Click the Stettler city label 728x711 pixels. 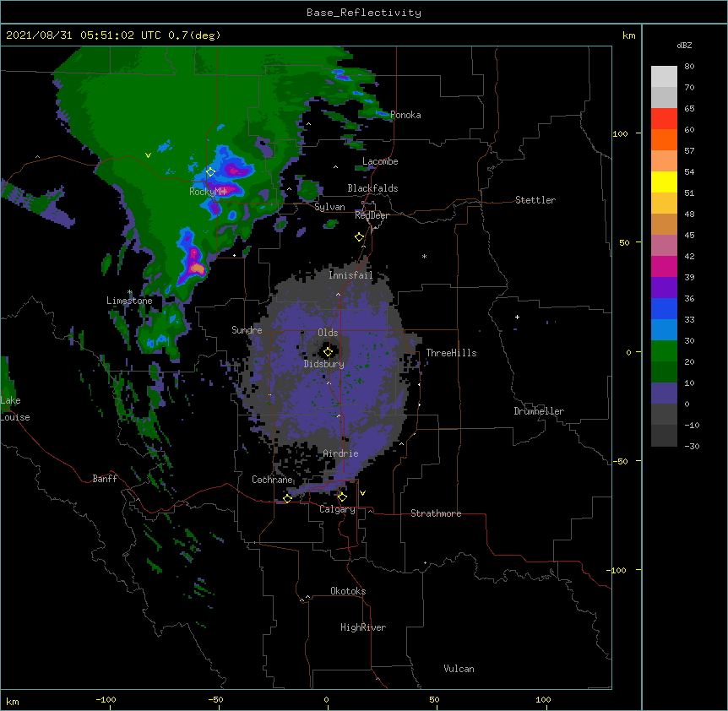pos(535,200)
